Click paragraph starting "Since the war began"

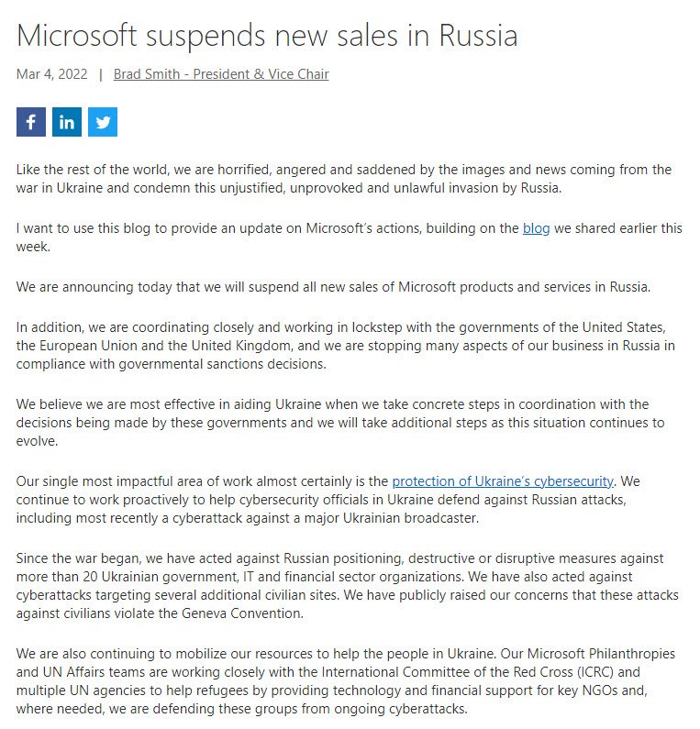pyautogui.click(x=347, y=586)
